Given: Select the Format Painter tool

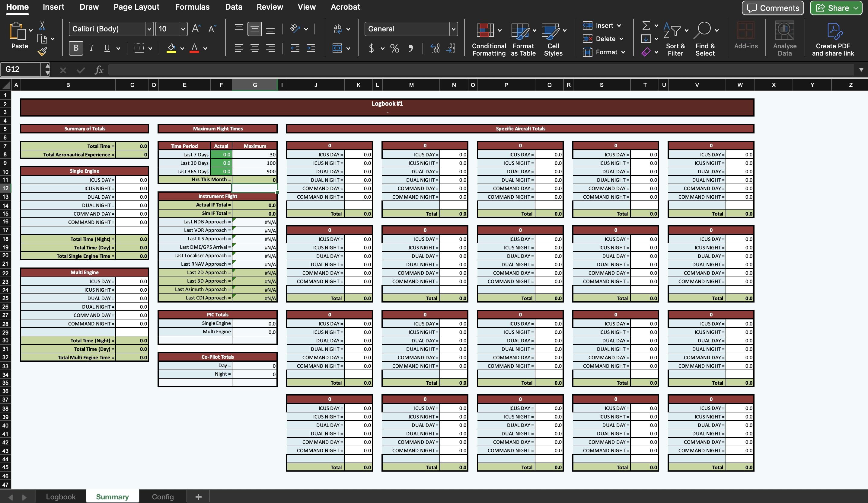Looking at the screenshot, I should click(x=42, y=52).
